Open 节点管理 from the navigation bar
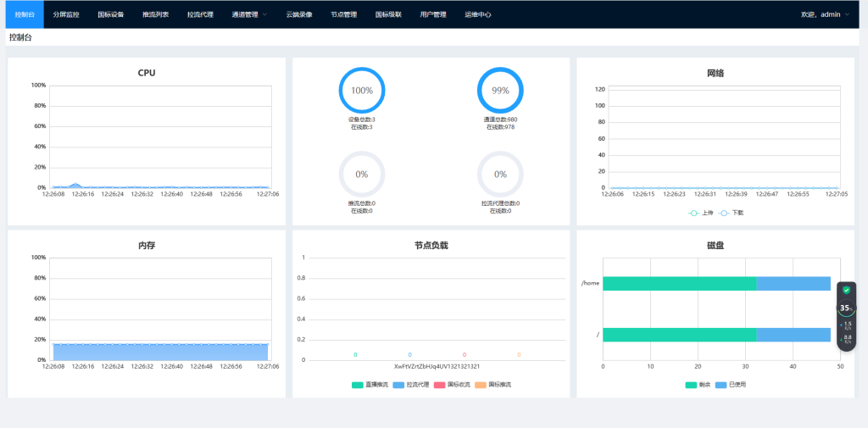This screenshot has width=868, height=428. [344, 14]
